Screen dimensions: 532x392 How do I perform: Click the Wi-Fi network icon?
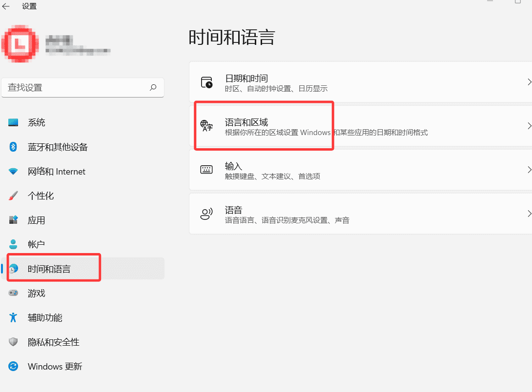point(13,171)
